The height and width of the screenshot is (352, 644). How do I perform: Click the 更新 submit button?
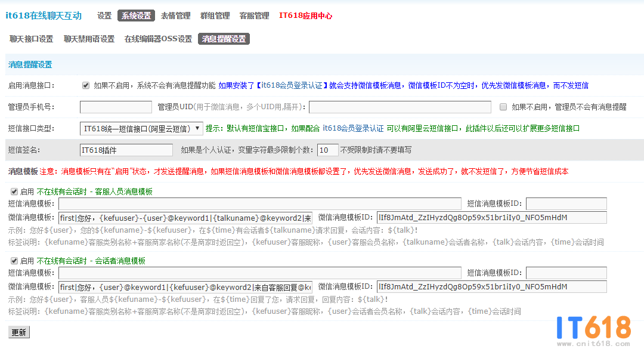click(19, 332)
